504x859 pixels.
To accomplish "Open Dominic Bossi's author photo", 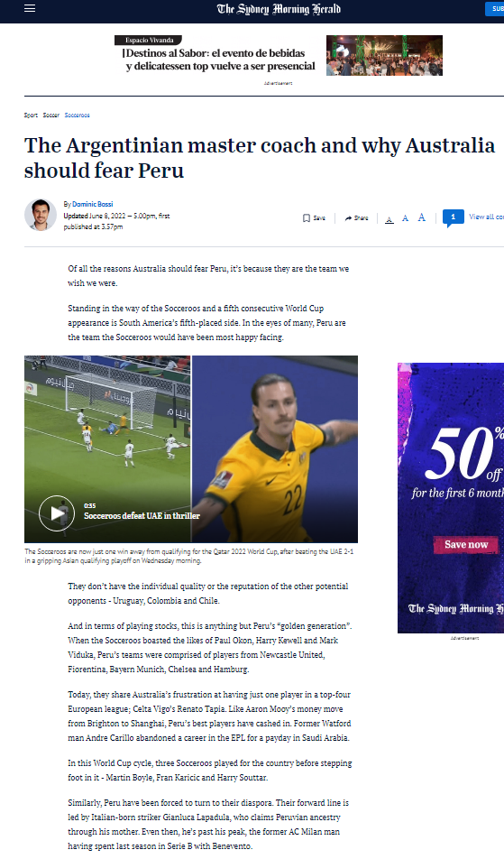I will click(41, 215).
